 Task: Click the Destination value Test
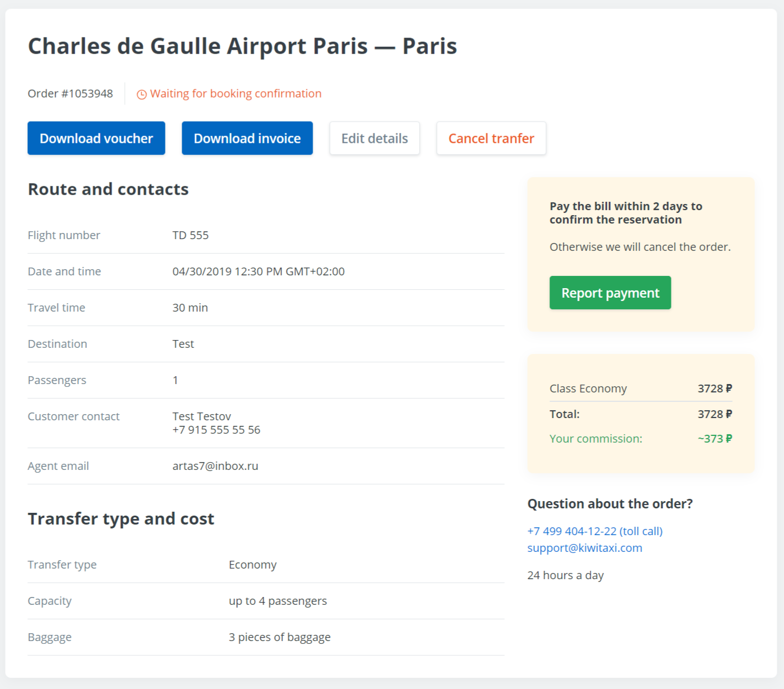(x=183, y=344)
